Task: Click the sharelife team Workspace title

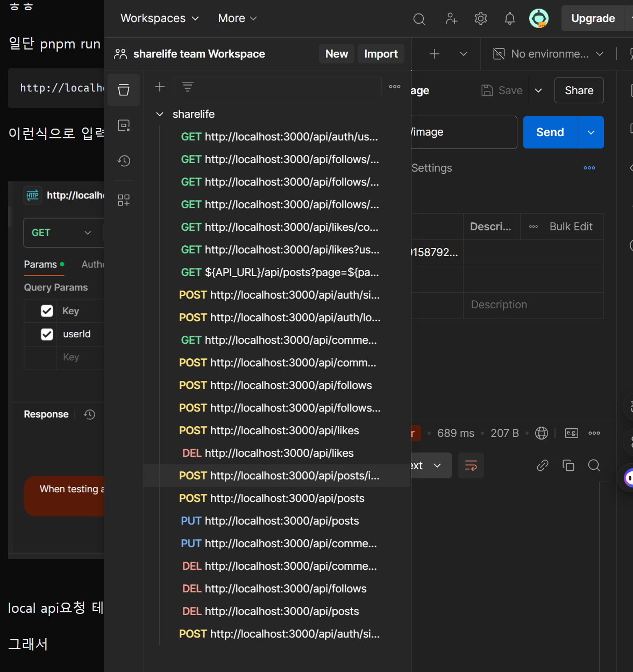Action: click(199, 54)
